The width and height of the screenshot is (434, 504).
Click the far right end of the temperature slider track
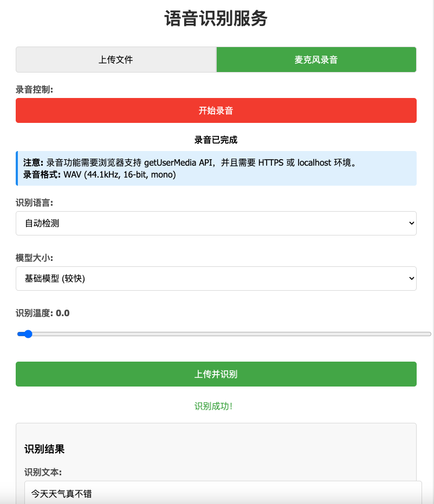point(428,334)
